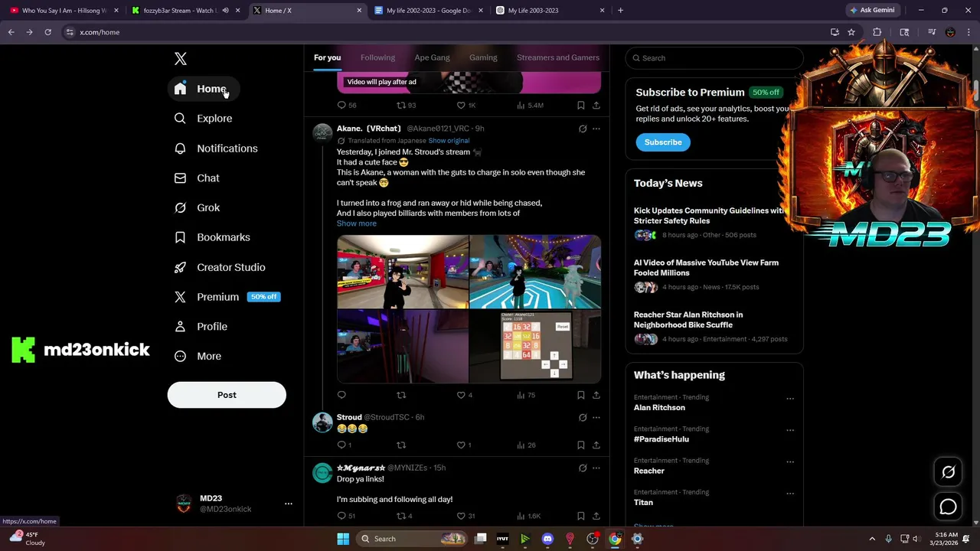
Task: Open Grok explain icon on Akane's post
Action: [583, 129]
